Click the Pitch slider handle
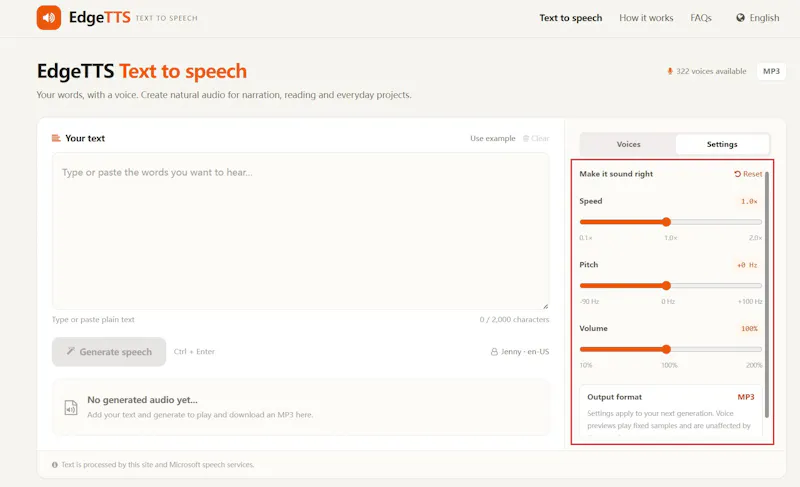Viewport: 800px width, 487px height. click(666, 286)
